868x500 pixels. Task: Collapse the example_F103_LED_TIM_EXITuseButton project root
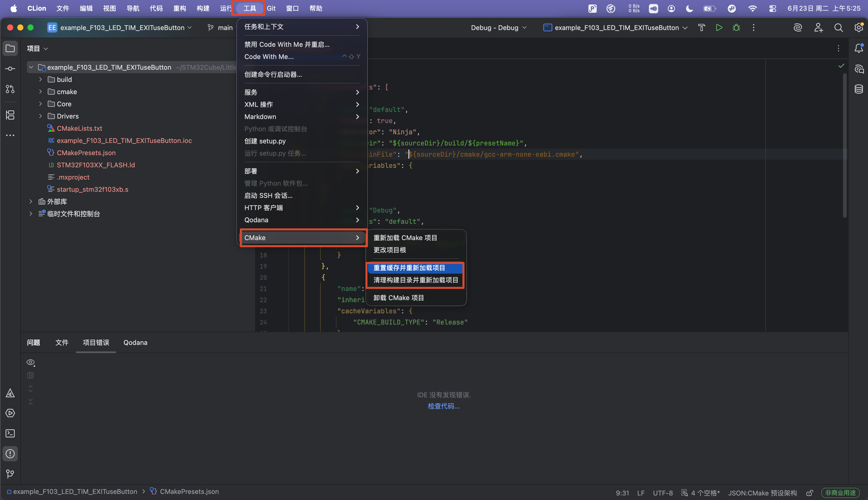[x=31, y=67]
